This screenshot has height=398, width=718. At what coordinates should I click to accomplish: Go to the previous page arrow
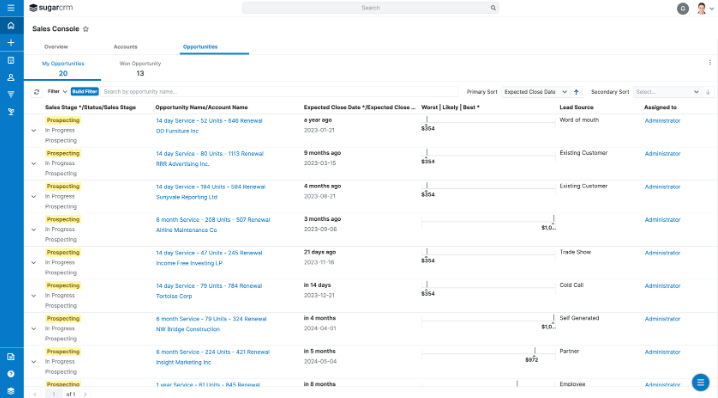[35, 394]
